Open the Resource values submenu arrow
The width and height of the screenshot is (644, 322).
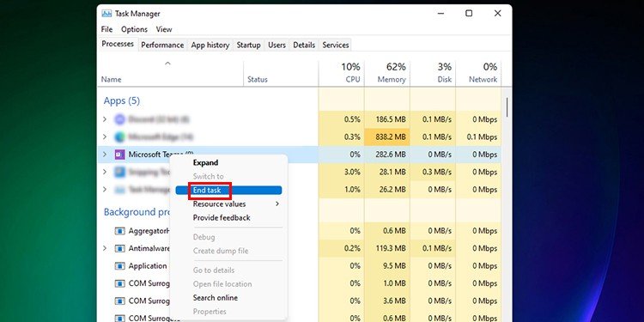tap(277, 204)
